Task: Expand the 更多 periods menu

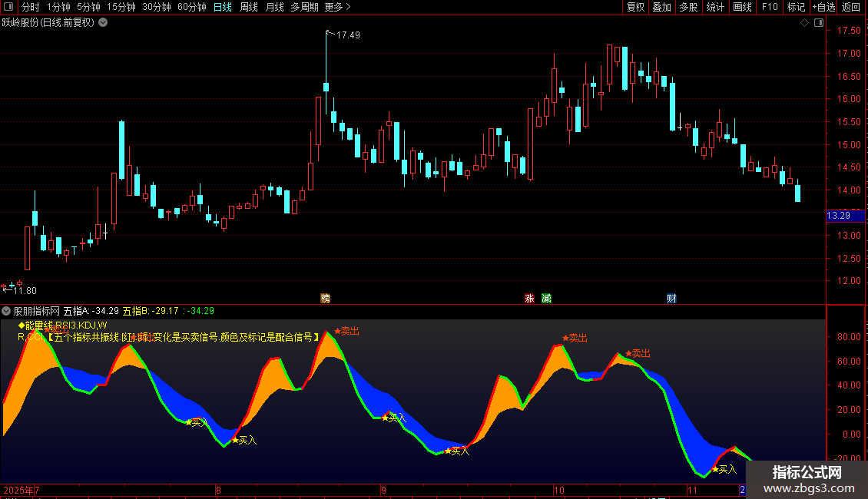Action: coord(337,7)
